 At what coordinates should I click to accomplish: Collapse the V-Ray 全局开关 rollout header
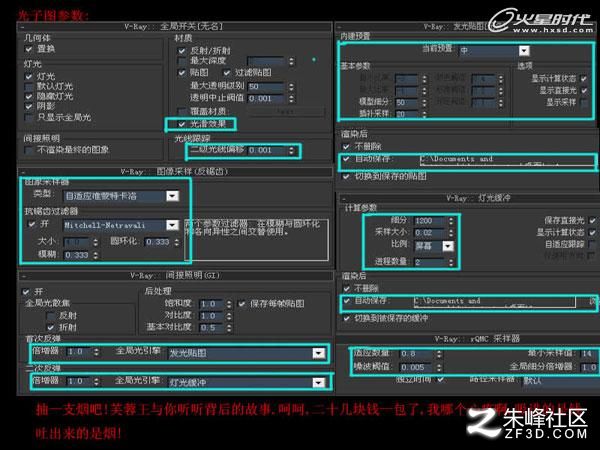(x=174, y=26)
